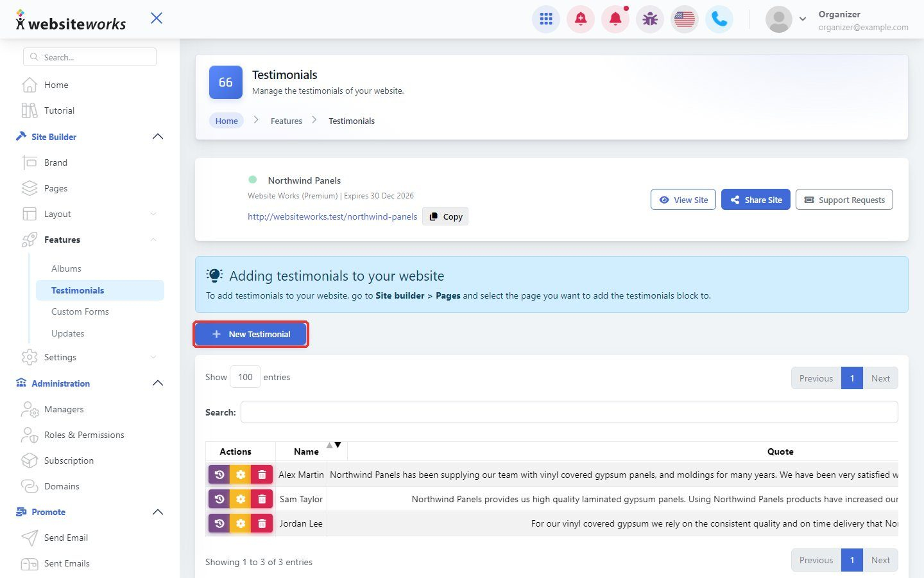Close the sidebar with the X icon
This screenshot has height=578, width=924.
[157, 18]
